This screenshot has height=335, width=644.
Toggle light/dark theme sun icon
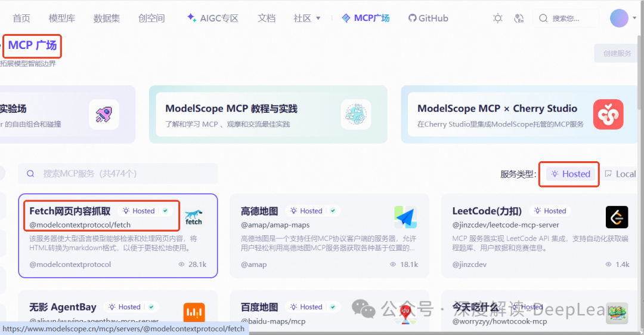point(498,18)
